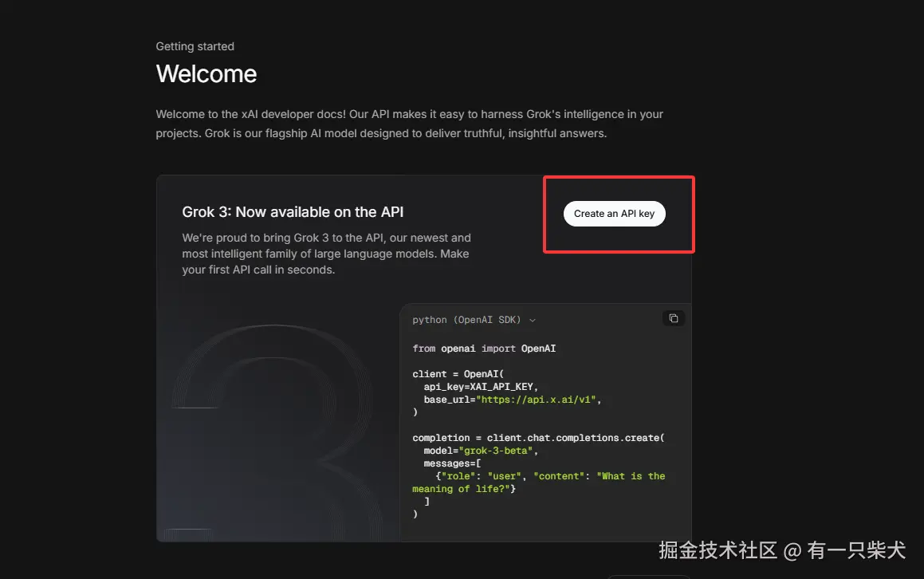Click the from openai import OpenAI line
924x579 pixels.
tap(484, 349)
